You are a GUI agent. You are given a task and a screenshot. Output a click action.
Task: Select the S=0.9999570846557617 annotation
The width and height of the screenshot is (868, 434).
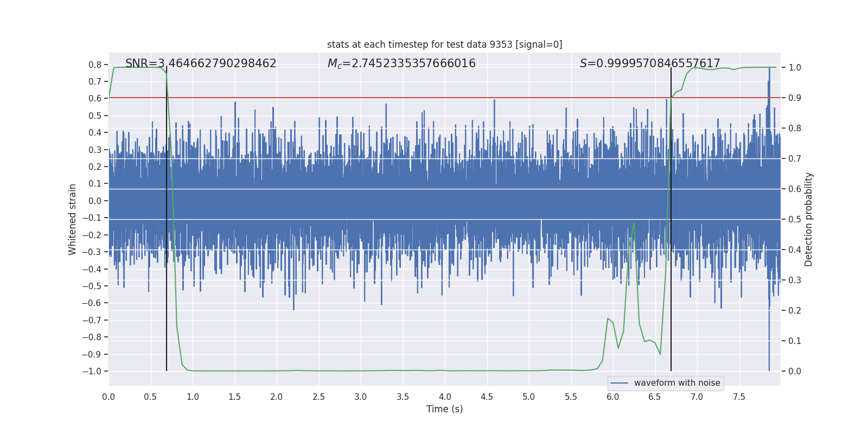pos(650,63)
